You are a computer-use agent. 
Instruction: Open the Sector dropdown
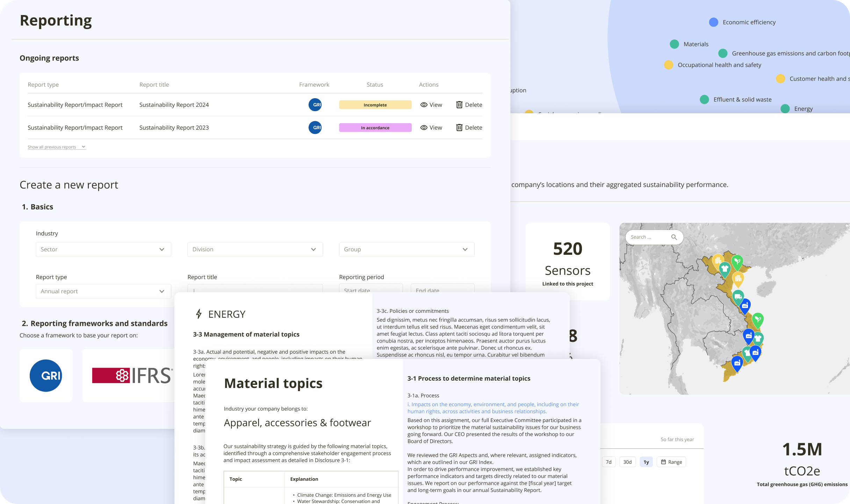103,249
